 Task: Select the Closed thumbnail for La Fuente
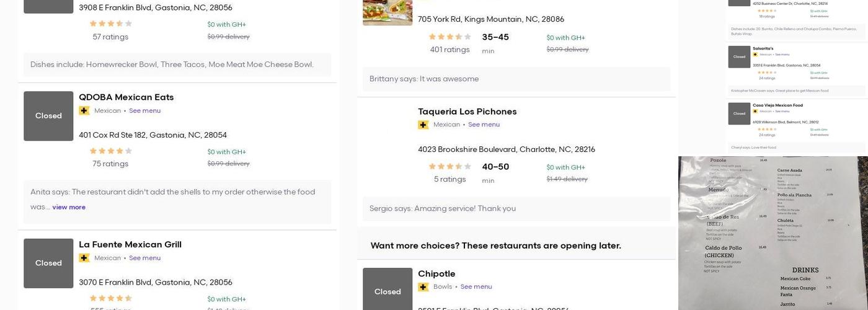(48, 263)
